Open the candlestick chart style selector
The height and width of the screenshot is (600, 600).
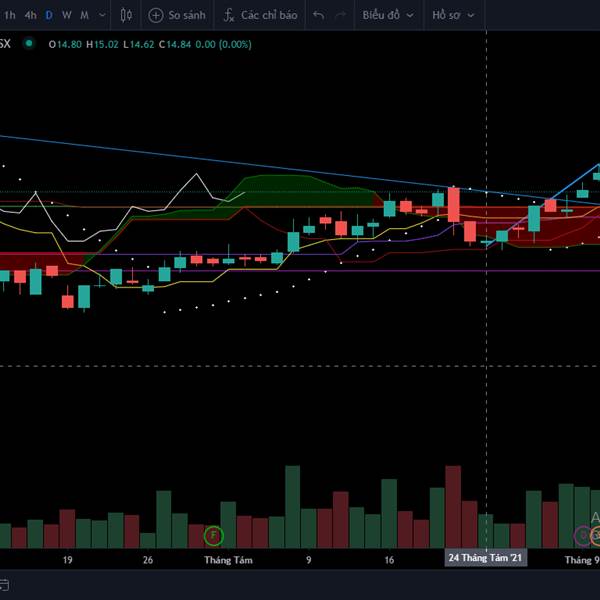click(x=126, y=15)
